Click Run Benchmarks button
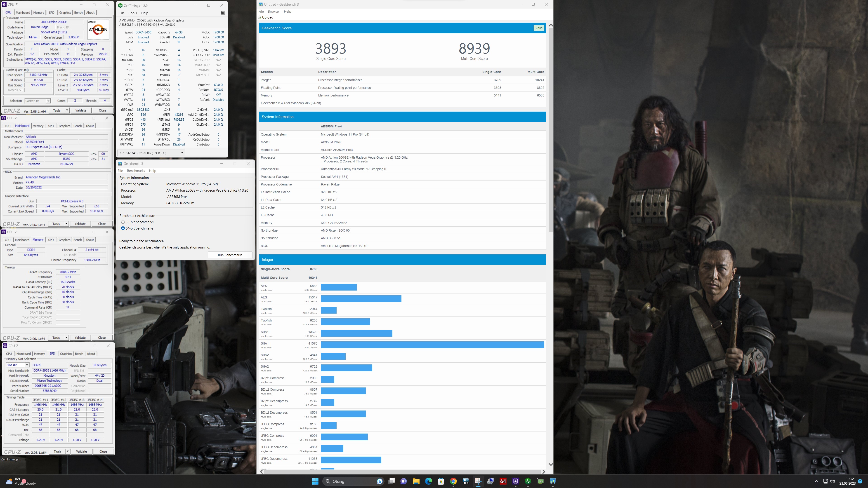Viewport: 868px width, 488px height. [x=230, y=255]
